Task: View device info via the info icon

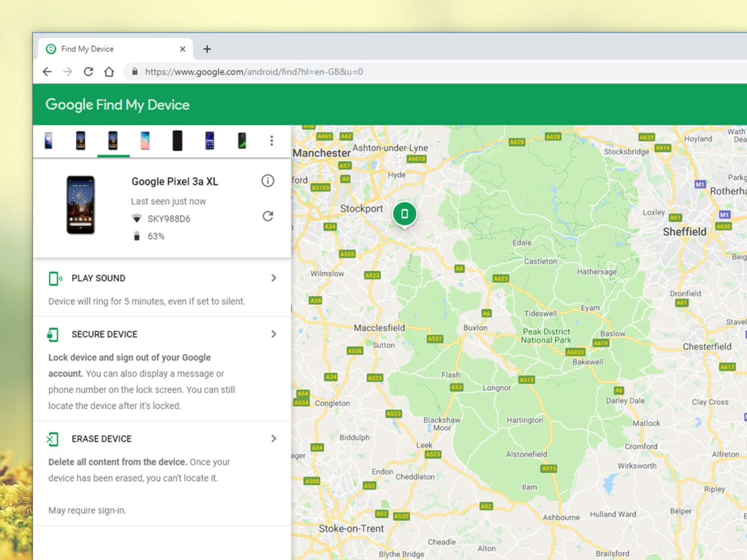Action: 268,181
